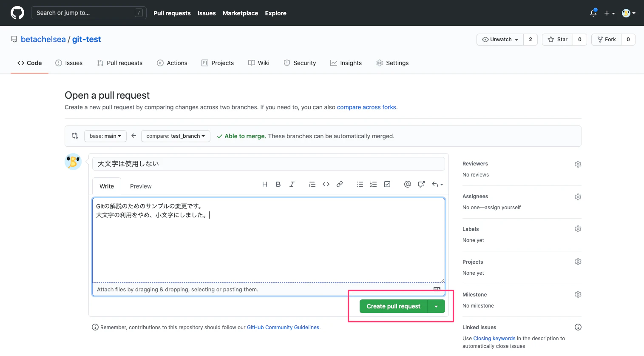Viewport: 644px width, 356px height.
Task: Insert heading with the H icon
Action: coord(265,184)
